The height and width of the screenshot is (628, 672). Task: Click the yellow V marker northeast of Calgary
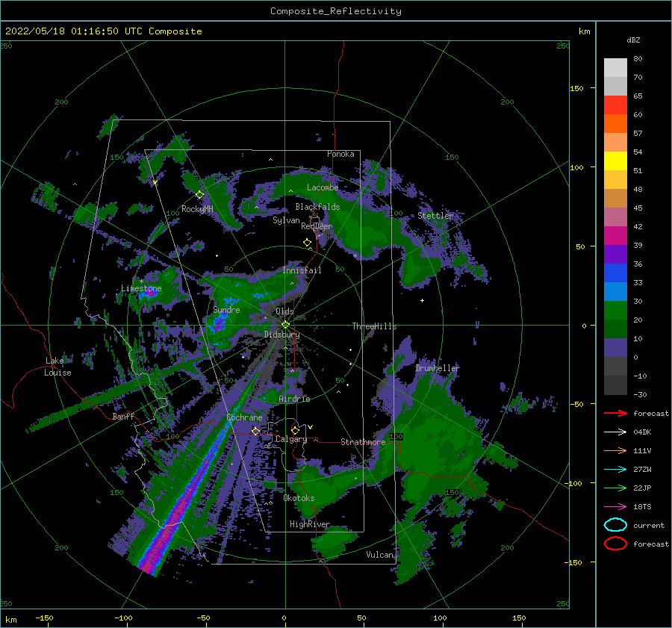(x=310, y=427)
